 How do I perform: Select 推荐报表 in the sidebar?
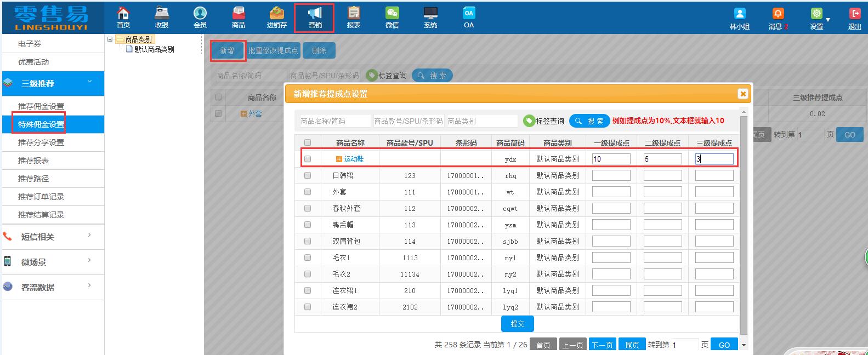click(x=33, y=161)
